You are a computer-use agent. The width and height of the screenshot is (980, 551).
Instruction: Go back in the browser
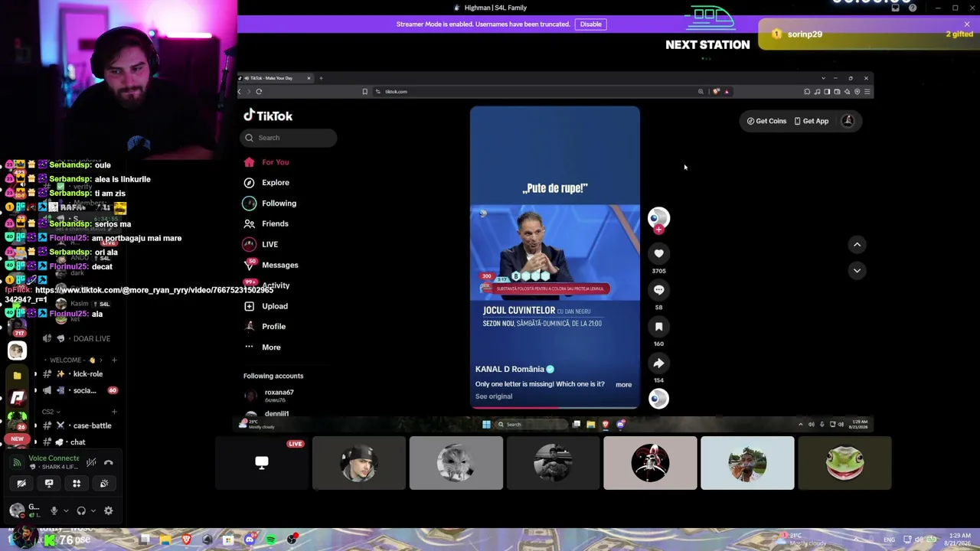pyautogui.click(x=240, y=92)
